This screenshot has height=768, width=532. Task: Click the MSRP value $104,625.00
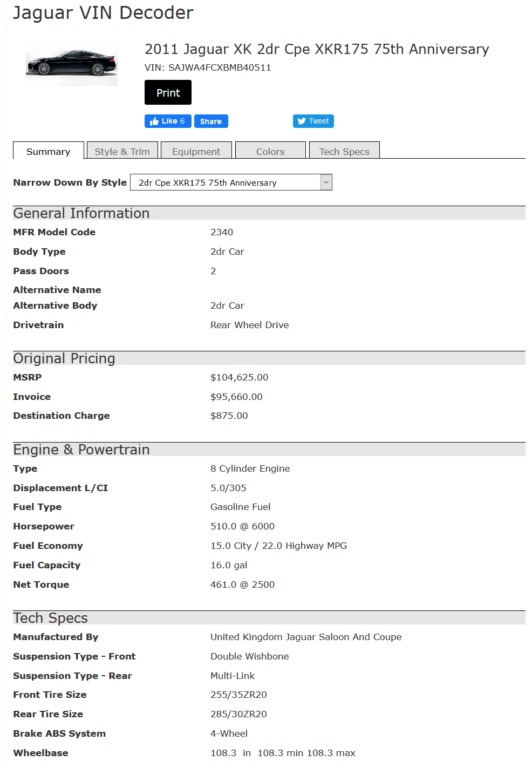click(239, 377)
